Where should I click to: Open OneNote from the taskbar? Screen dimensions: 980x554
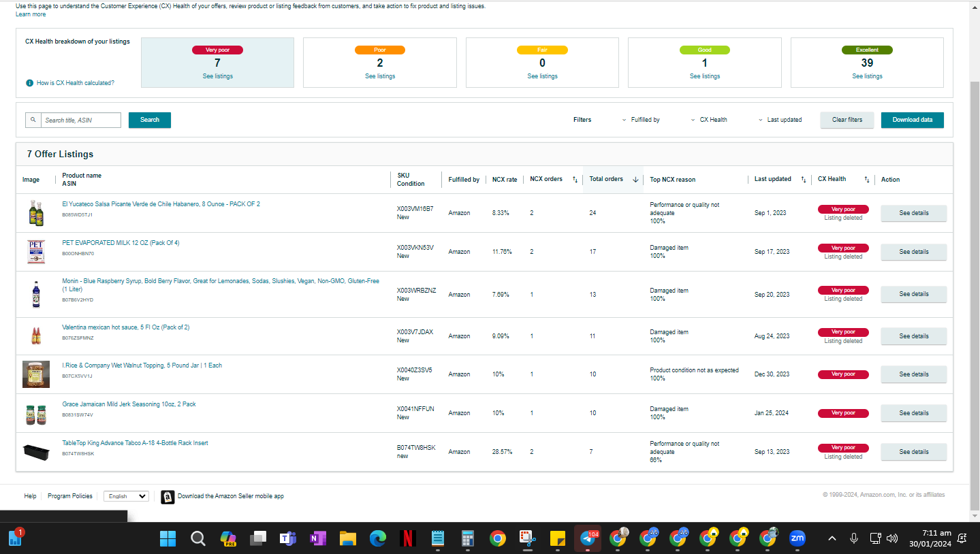click(x=318, y=539)
